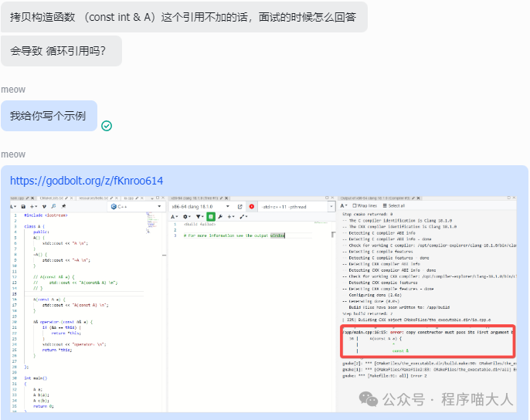Viewport: 530px width, 420px height.
Task: Click the Output of x86-64 clang 18.1.0 tab
Action: click(x=380, y=198)
